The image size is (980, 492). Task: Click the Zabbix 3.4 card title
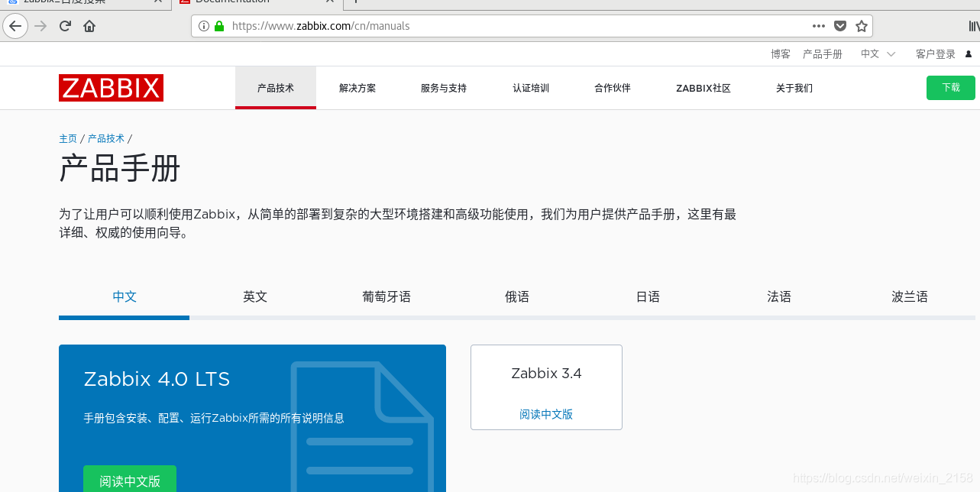546,374
